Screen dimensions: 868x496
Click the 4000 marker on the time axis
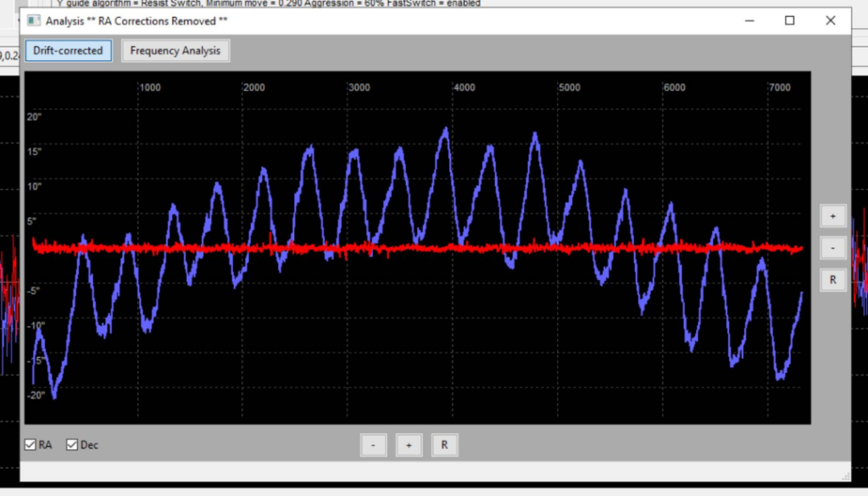pos(464,87)
